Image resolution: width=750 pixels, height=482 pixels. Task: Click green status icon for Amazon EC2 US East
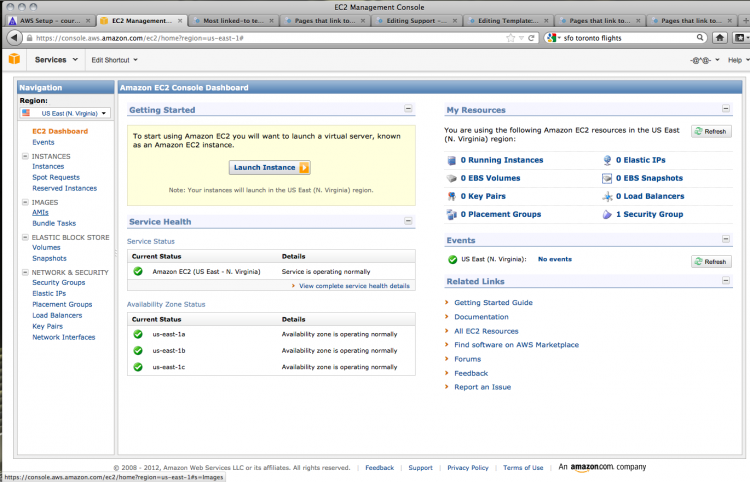pyautogui.click(x=138, y=271)
